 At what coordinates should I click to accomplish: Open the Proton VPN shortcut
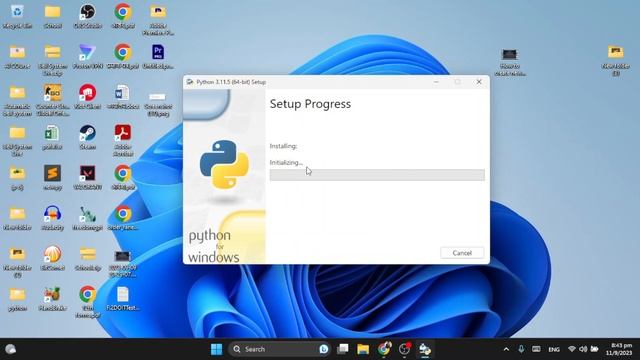(x=88, y=57)
